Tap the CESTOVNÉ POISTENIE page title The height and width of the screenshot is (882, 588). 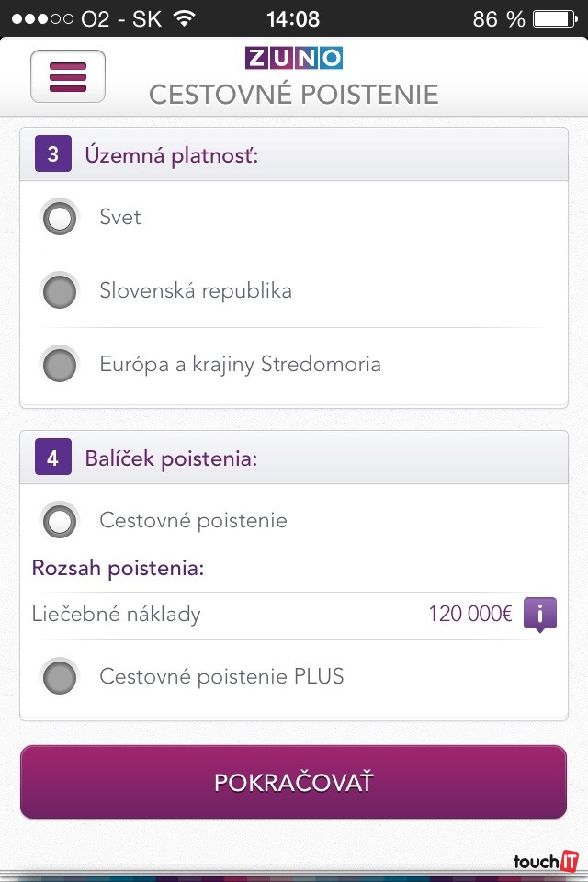pos(294,95)
